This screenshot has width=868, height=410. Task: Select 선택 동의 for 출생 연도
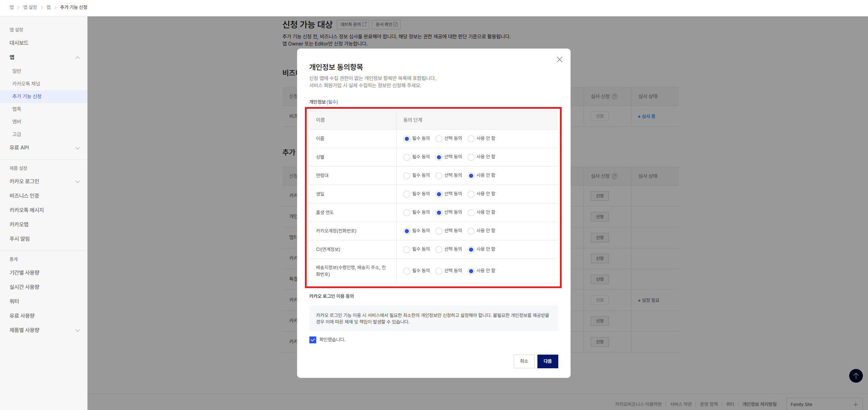pyautogui.click(x=439, y=212)
